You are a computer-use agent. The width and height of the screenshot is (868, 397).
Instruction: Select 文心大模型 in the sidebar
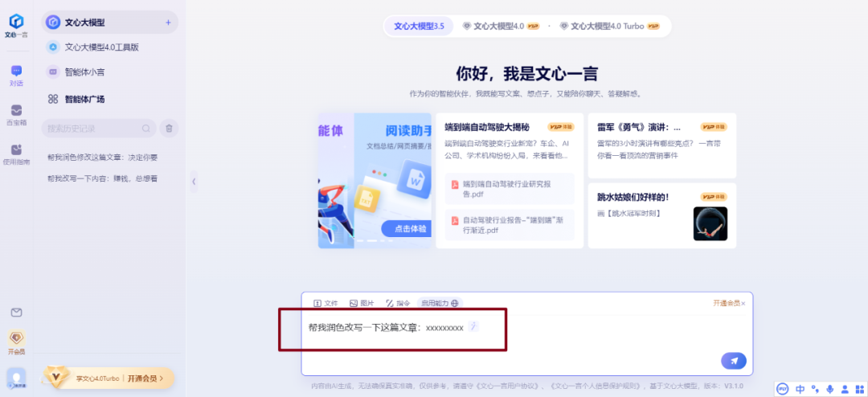(109, 23)
